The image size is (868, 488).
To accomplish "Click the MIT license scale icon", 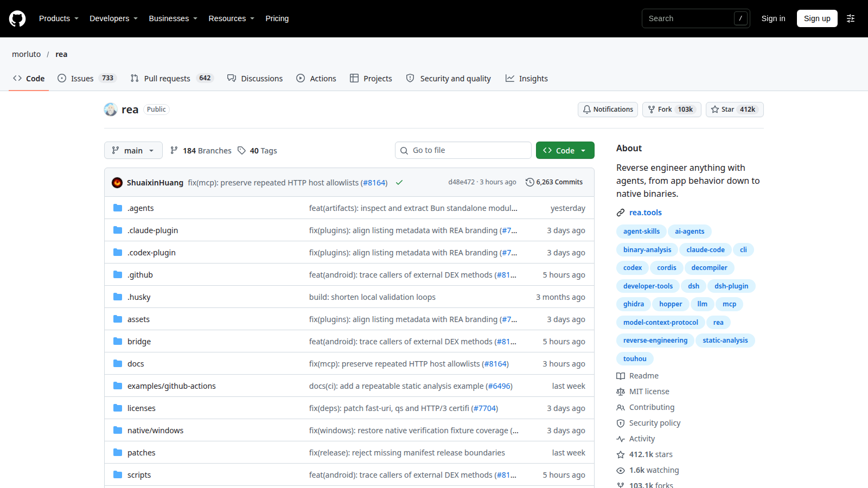I will (621, 391).
